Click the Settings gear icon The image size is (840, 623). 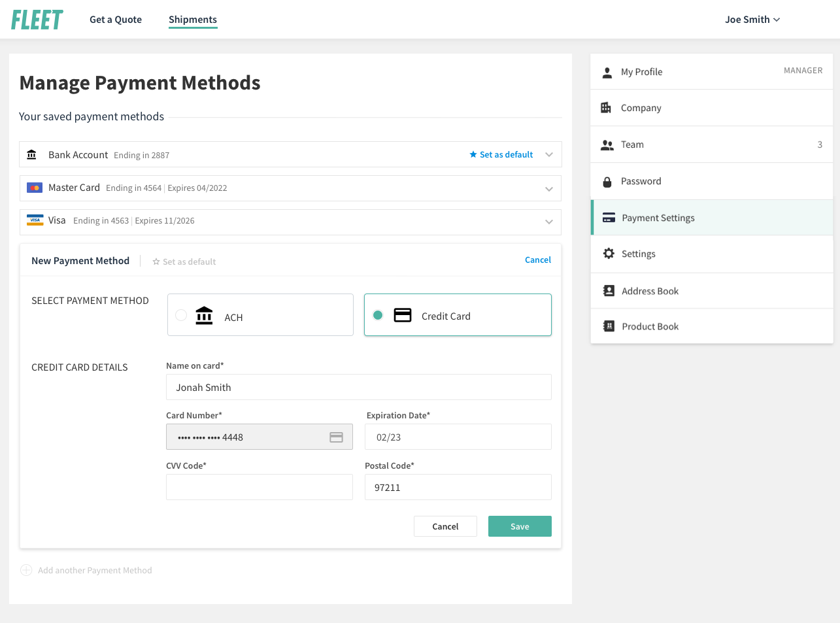tap(609, 254)
